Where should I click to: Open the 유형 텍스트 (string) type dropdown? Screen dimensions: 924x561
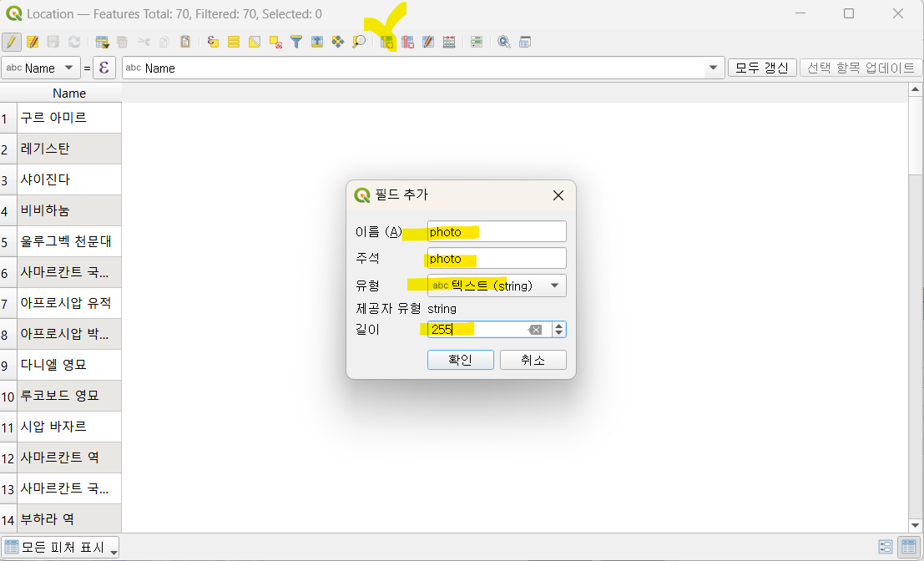click(x=497, y=286)
